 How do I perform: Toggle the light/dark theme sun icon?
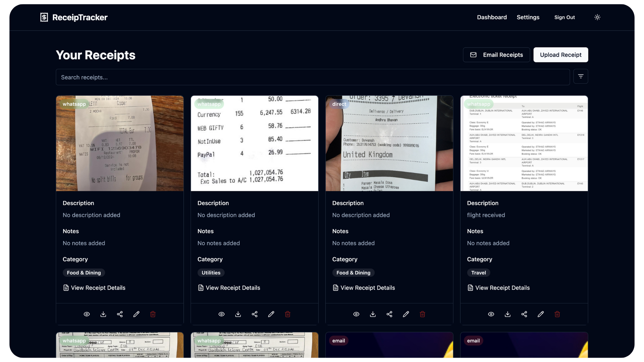coord(597,17)
